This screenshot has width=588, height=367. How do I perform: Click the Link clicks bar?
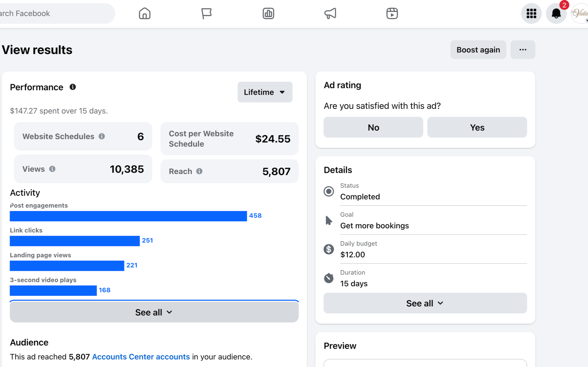75,241
